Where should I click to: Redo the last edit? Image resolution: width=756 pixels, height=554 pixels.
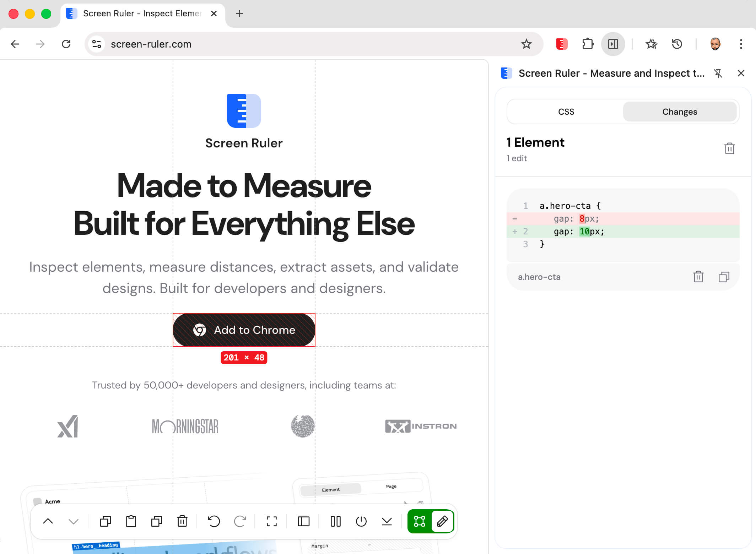pos(240,521)
